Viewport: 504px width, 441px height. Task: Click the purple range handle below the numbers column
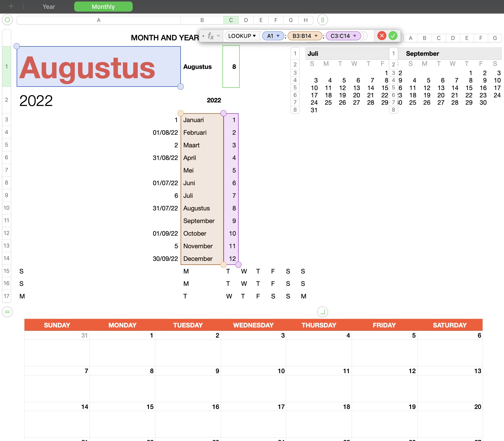(x=238, y=264)
